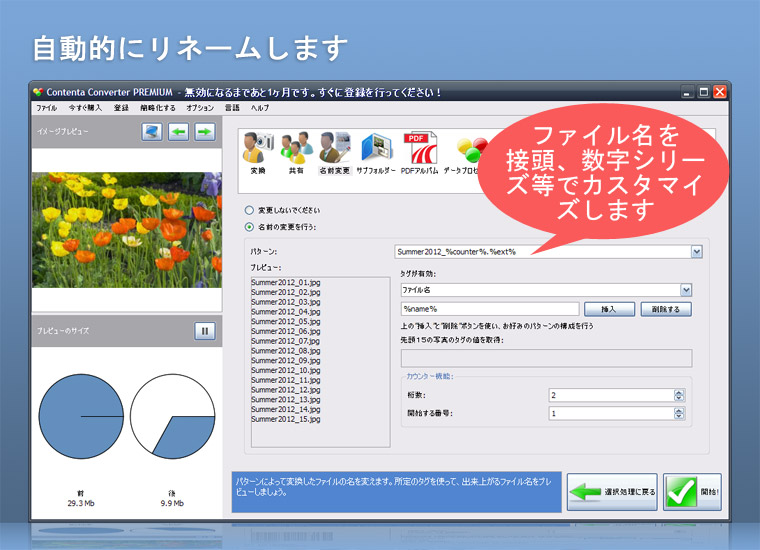
Task: Click the 挿入 (Insert) button
Action: pos(609,309)
